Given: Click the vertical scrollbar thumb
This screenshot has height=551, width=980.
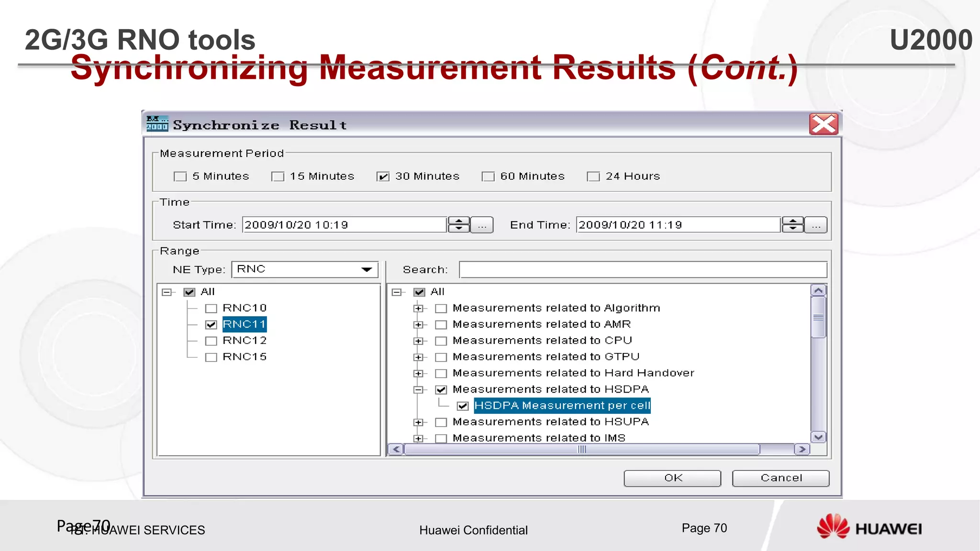Looking at the screenshot, I should [x=818, y=317].
